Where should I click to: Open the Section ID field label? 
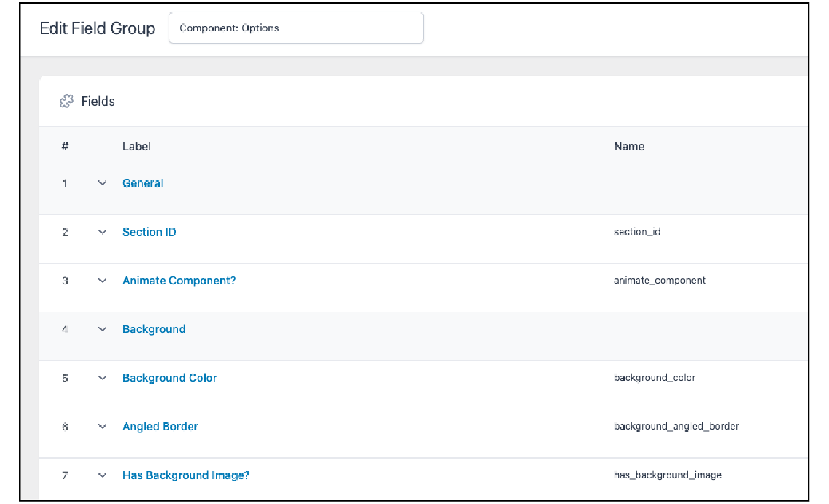pos(149,231)
